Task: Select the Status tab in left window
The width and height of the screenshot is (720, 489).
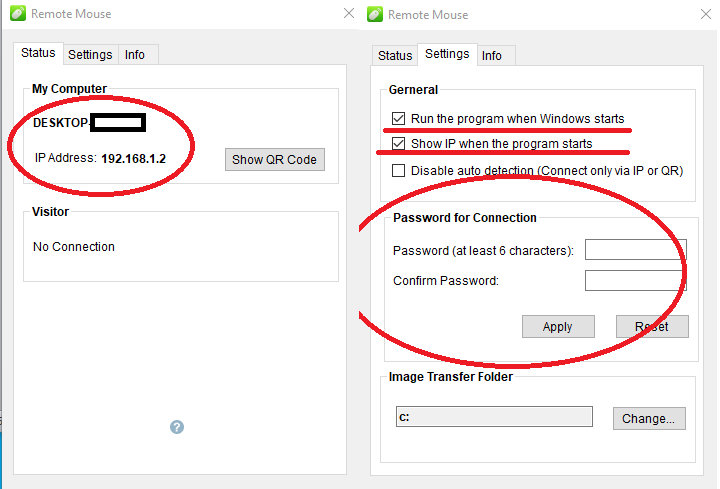Action: 39,53
